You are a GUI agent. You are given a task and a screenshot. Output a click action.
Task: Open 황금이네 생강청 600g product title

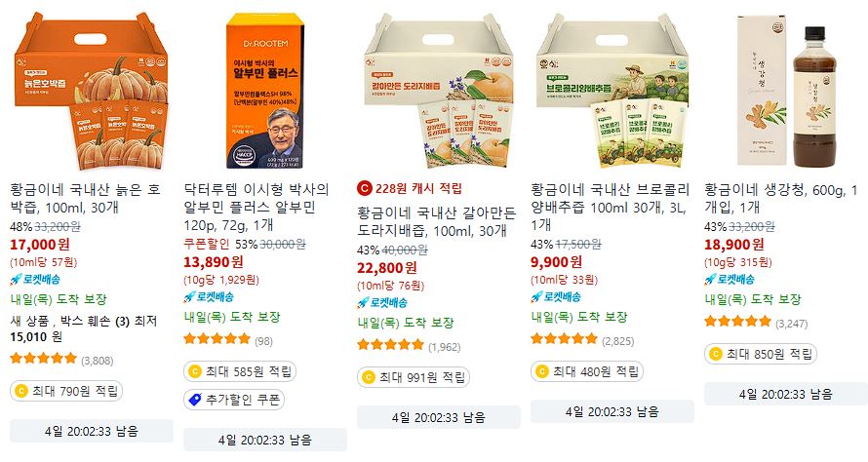pos(780,199)
